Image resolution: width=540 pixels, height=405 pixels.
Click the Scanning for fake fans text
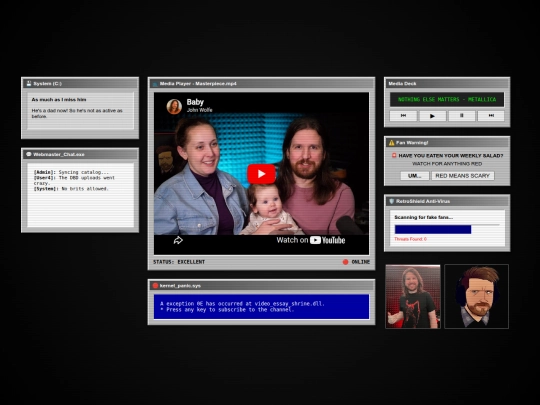[424, 217]
